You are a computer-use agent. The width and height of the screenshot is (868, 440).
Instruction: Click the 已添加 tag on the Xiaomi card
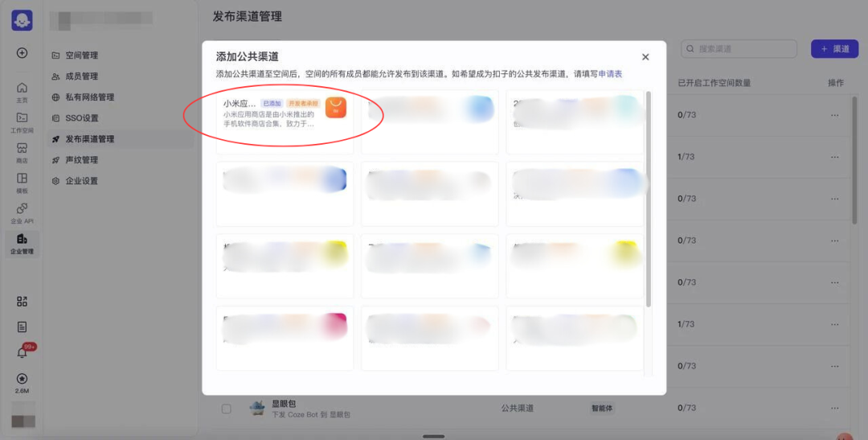[272, 104]
